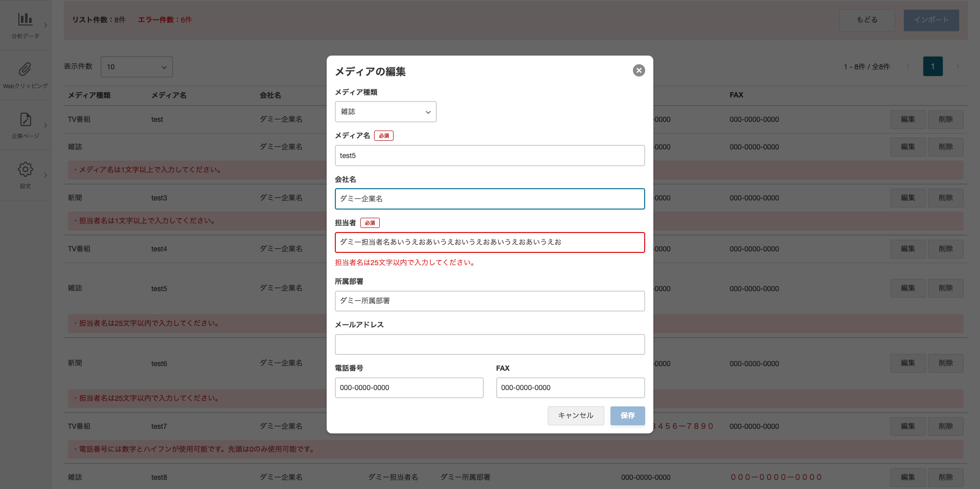Click 削除 for the test3 row
Viewport: 980px width, 489px height.
pos(945,198)
